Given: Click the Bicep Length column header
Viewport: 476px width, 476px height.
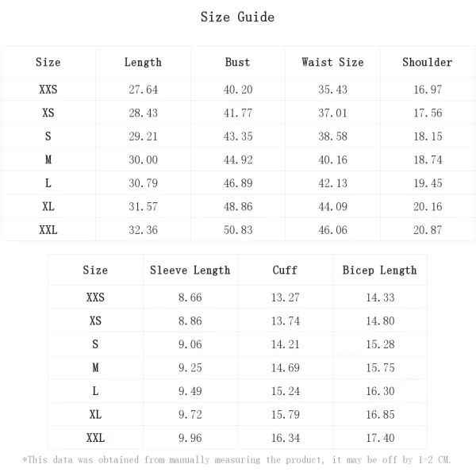Looking at the screenshot, I should 380,271.
